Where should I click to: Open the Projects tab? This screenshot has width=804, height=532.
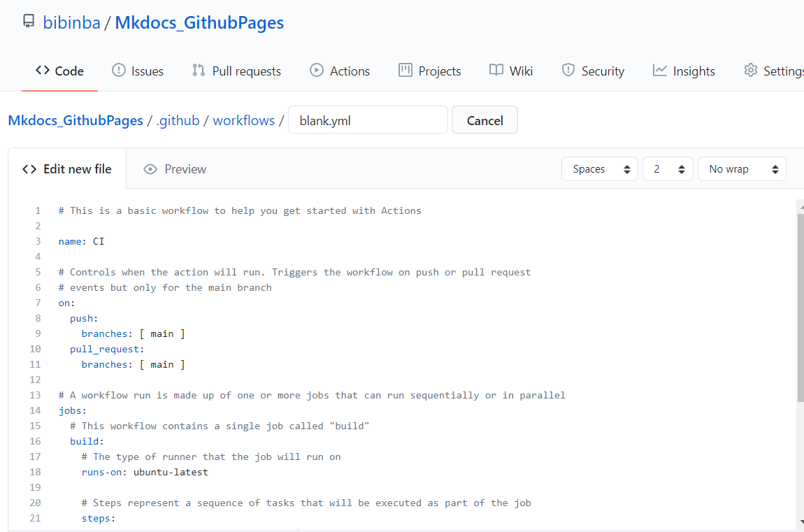tap(430, 71)
